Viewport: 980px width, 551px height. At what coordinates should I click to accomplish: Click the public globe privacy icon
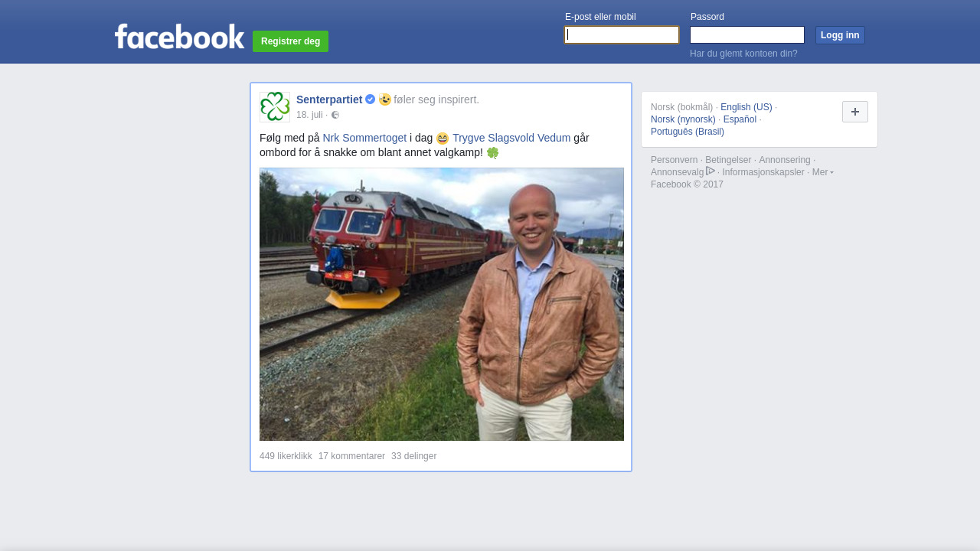click(335, 115)
